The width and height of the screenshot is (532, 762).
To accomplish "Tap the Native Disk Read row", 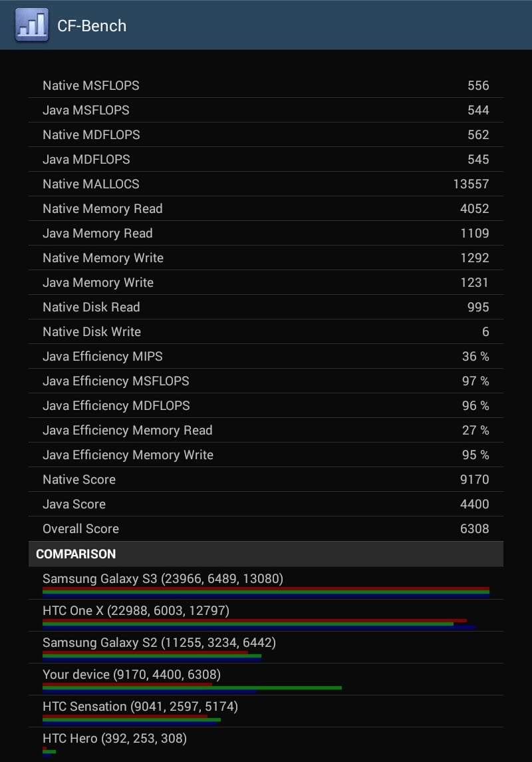I will click(266, 307).
